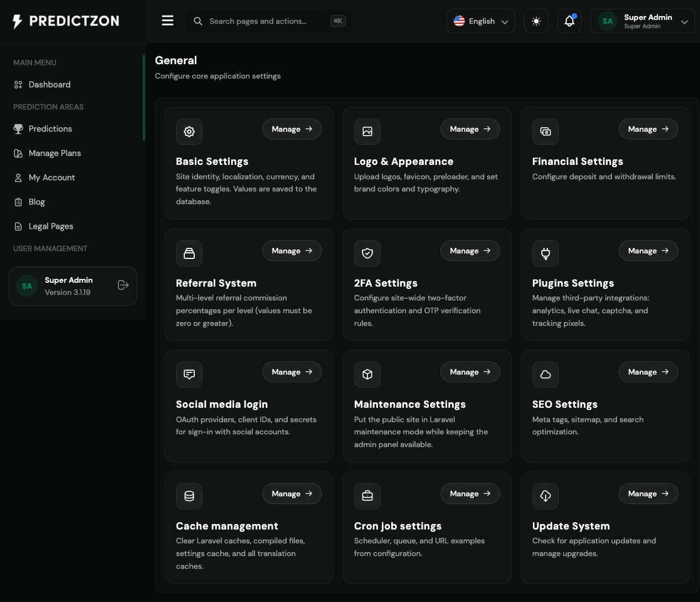Screen dimensions: 700x602
Task: Click the My Account person icon
Action: [x=18, y=178]
